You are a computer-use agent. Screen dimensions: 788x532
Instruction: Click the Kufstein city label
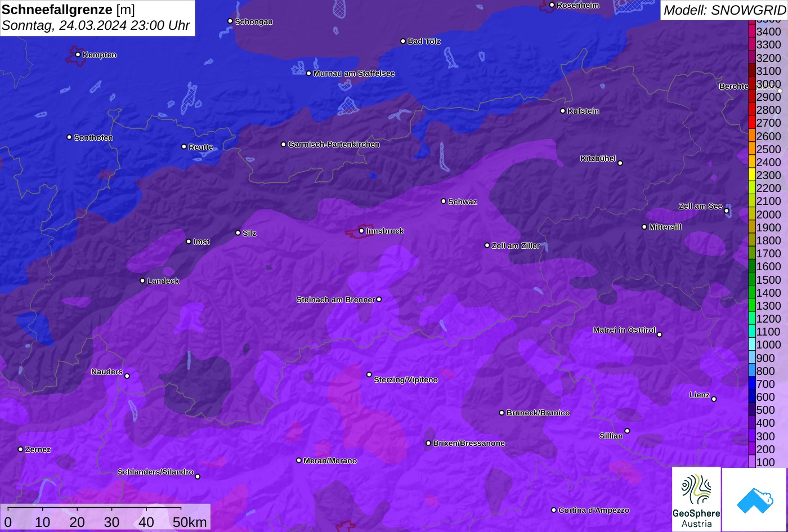(583, 111)
